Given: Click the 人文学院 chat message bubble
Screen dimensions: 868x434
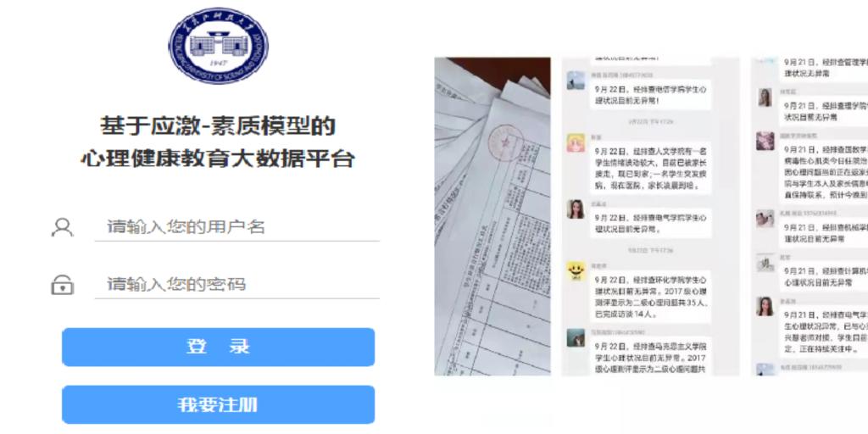Looking at the screenshot, I should point(651,168).
